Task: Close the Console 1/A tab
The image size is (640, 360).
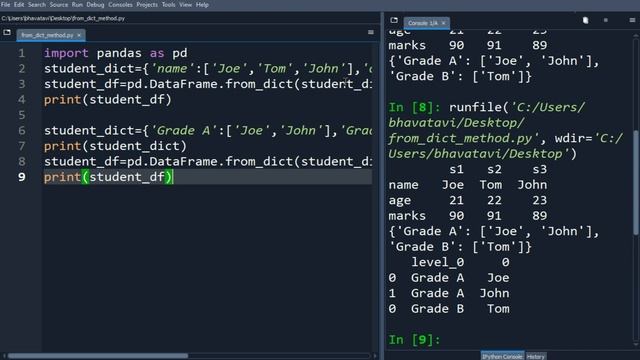Action: [x=444, y=23]
